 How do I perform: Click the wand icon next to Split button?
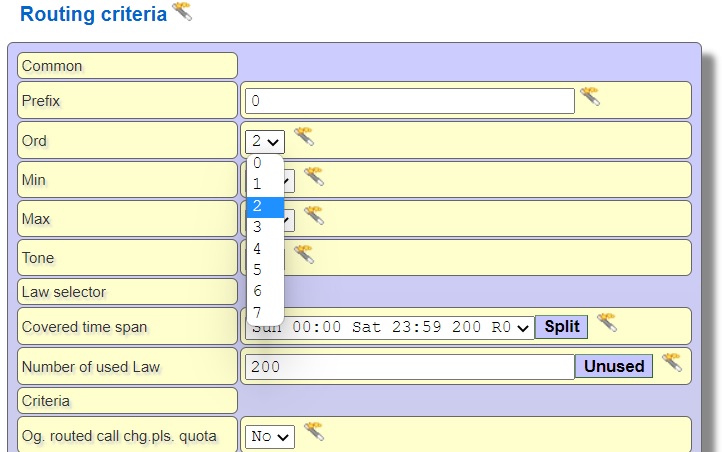point(606,323)
